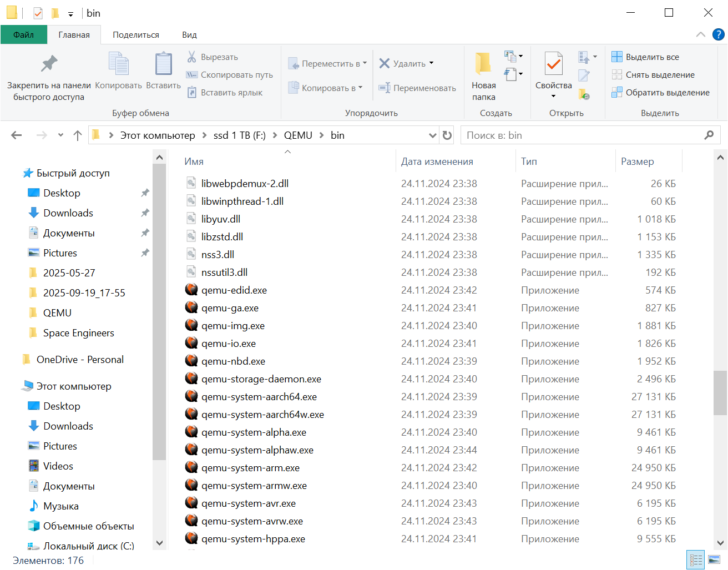Expand the Delete dropdown arrow

click(431, 63)
